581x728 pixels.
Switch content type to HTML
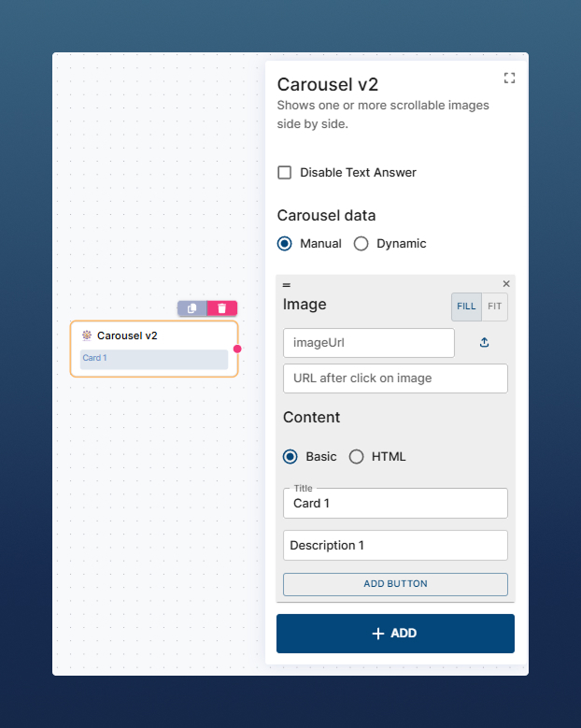point(356,457)
